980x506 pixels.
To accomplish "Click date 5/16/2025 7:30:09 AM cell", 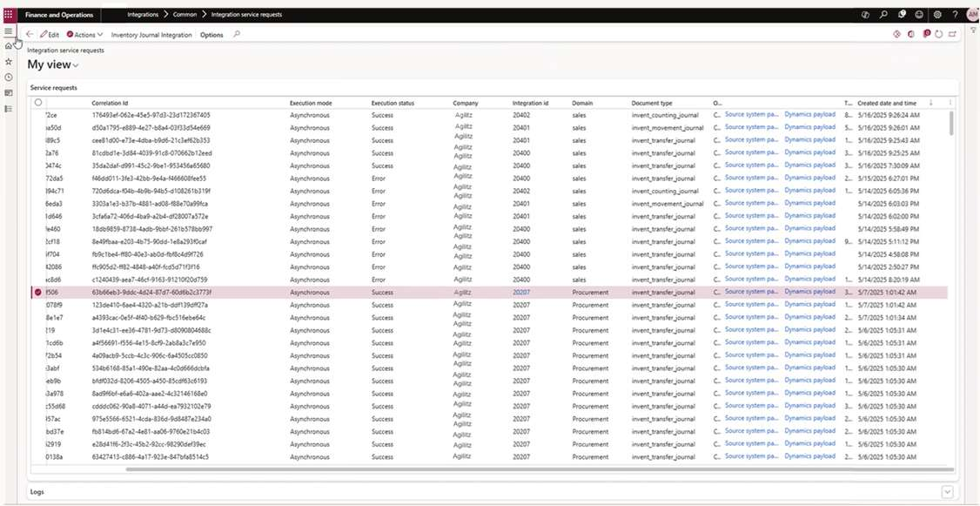I will [888, 165].
